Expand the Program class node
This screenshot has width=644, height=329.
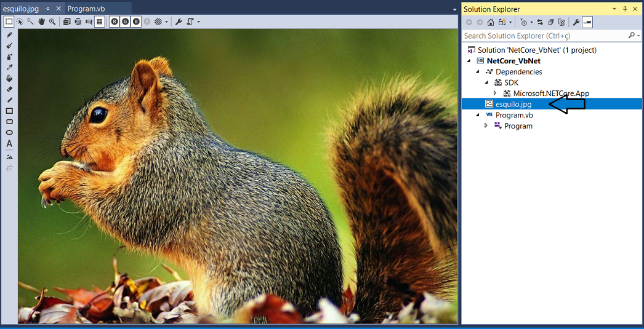[486, 125]
